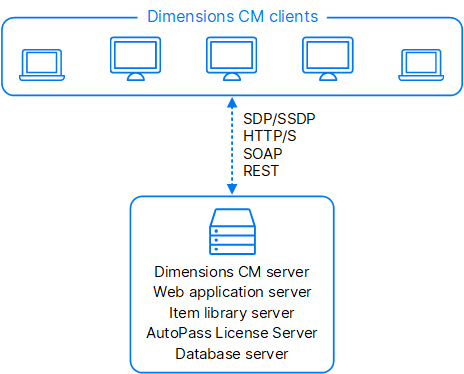The image size is (464, 374).
Task: Click the server rack icon
Action: click(x=233, y=232)
